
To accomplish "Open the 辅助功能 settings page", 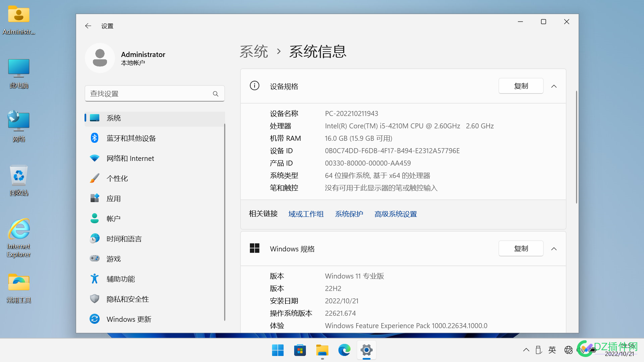I will click(155, 279).
